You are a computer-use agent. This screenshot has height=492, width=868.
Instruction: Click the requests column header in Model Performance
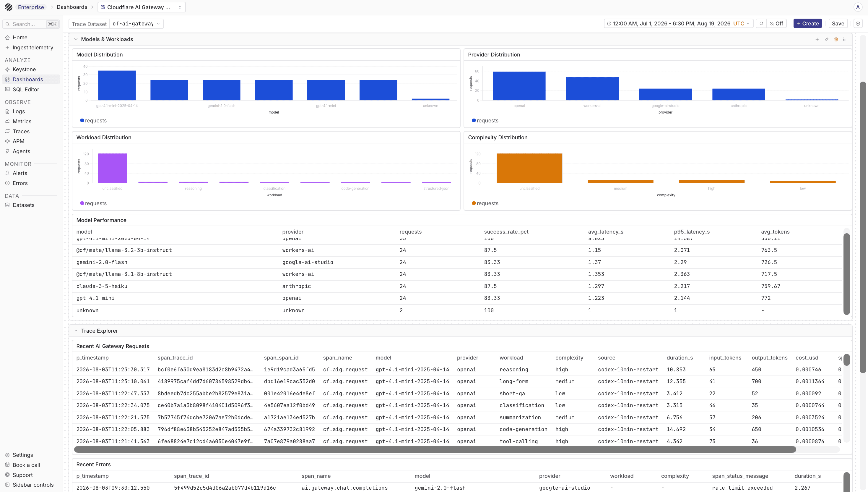(x=411, y=232)
